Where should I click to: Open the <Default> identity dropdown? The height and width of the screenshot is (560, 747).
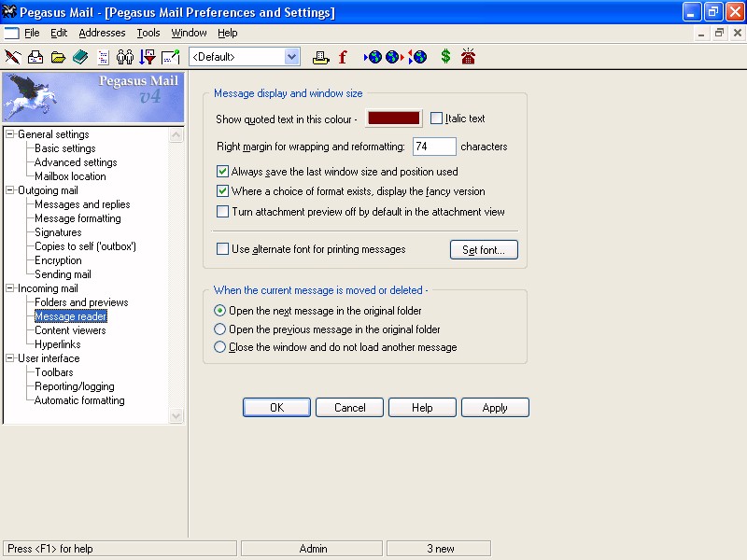tap(292, 57)
